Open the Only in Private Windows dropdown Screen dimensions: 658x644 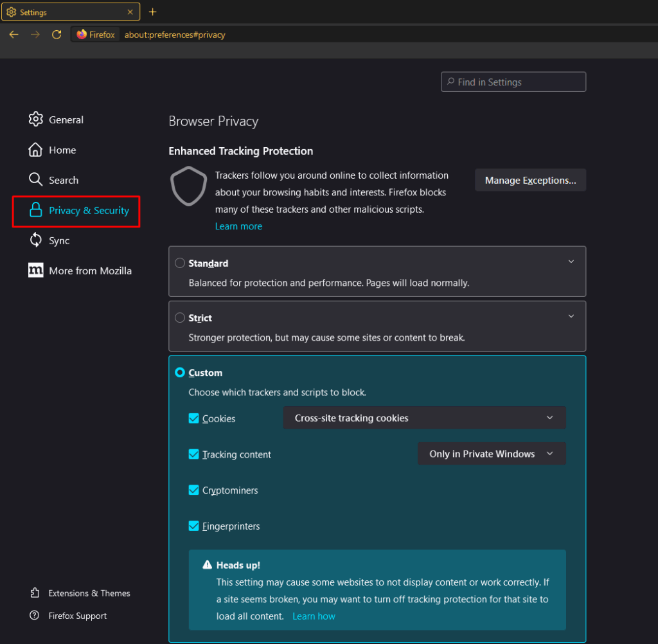pyautogui.click(x=491, y=454)
